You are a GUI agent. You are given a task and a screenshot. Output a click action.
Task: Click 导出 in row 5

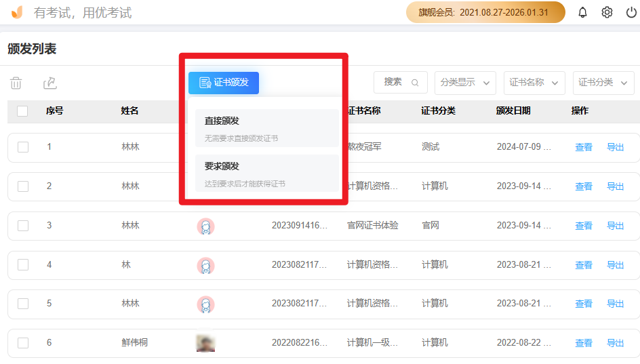pyautogui.click(x=615, y=304)
